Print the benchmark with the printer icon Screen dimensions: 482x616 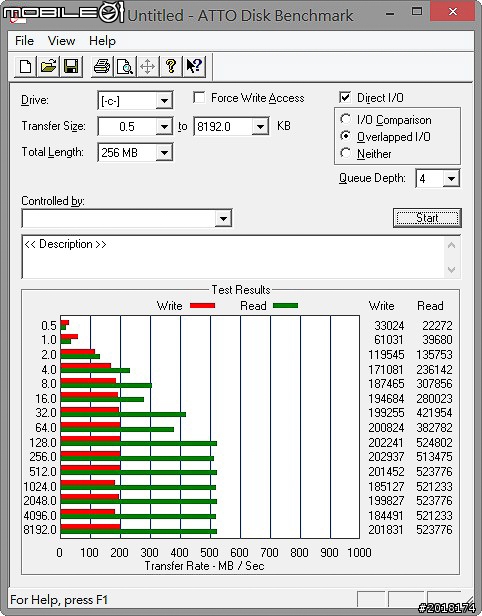coord(102,66)
